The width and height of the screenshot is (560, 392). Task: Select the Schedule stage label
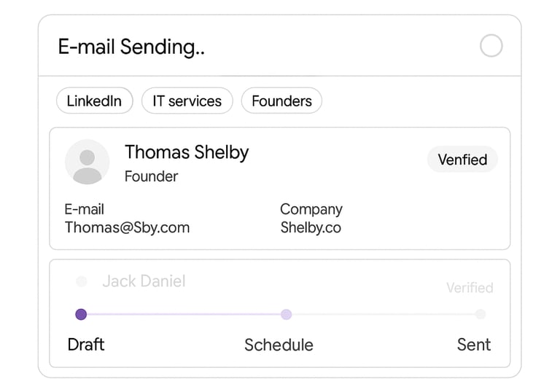[x=279, y=345]
